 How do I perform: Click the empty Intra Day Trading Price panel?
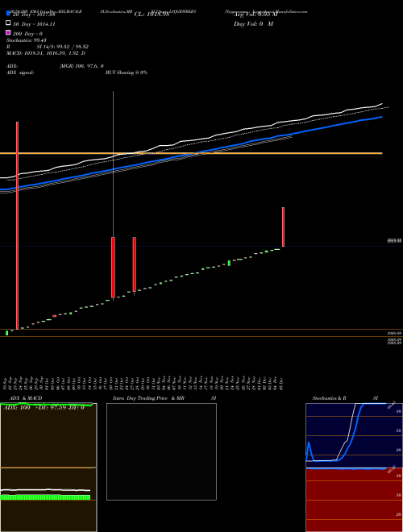pos(161,451)
